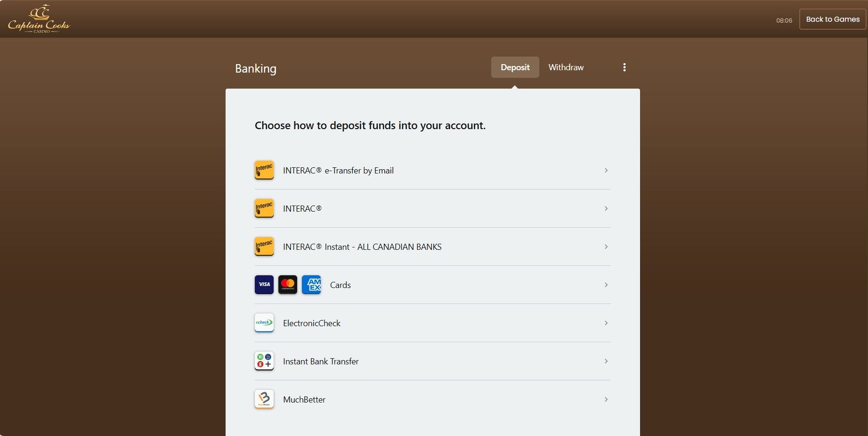Screen dimensions: 868x436
Task: Expand INTERAC e-Transfer by Email chevron
Action: [x=606, y=170]
